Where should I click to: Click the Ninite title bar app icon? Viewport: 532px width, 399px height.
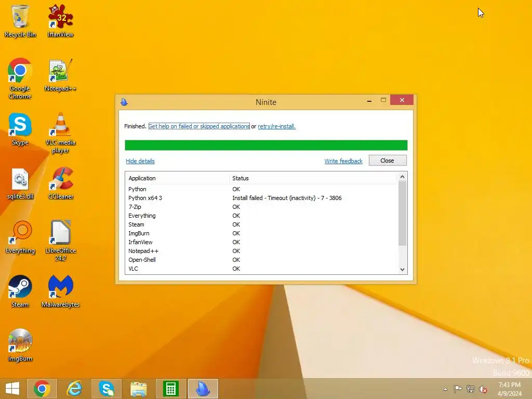(x=124, y=102)
